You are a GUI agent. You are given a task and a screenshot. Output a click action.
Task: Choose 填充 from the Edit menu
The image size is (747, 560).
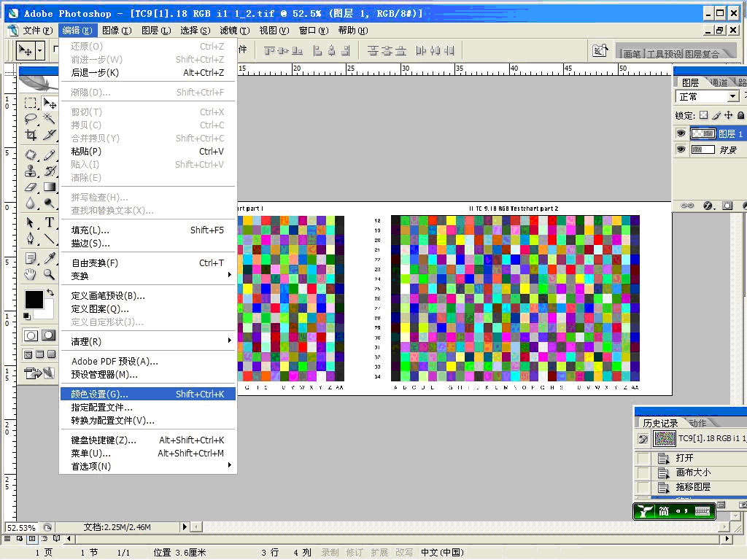pyautogui.click(x=147, y=230)
